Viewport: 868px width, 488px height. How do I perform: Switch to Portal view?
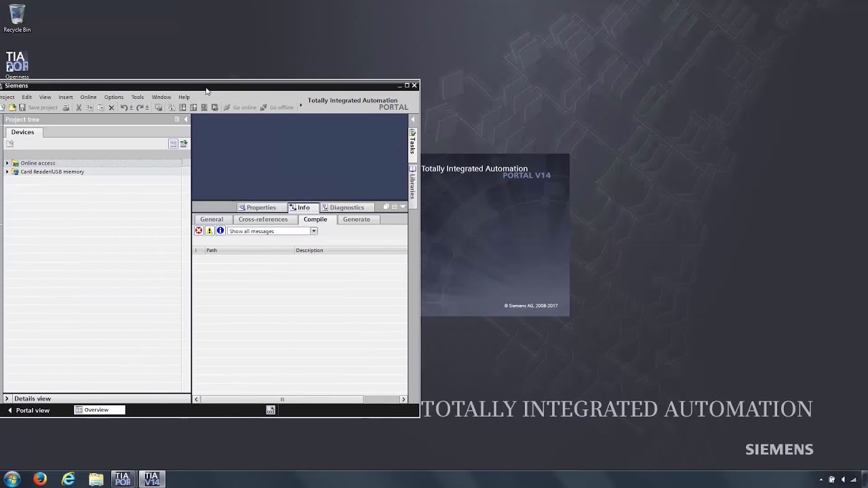28,411
